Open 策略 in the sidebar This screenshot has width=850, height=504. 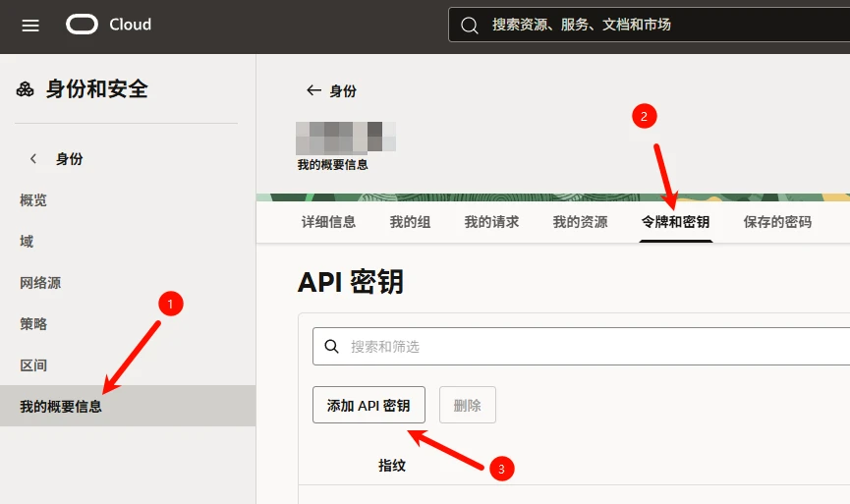[x=33, y=324]
